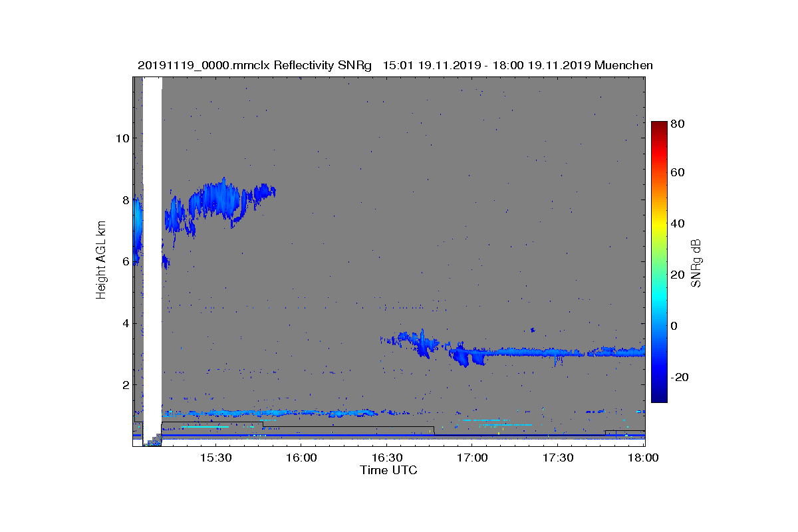This screenshot has width=798, height=532.
Task: Click the 18:00 time tick label
Action: coord(643,458)
